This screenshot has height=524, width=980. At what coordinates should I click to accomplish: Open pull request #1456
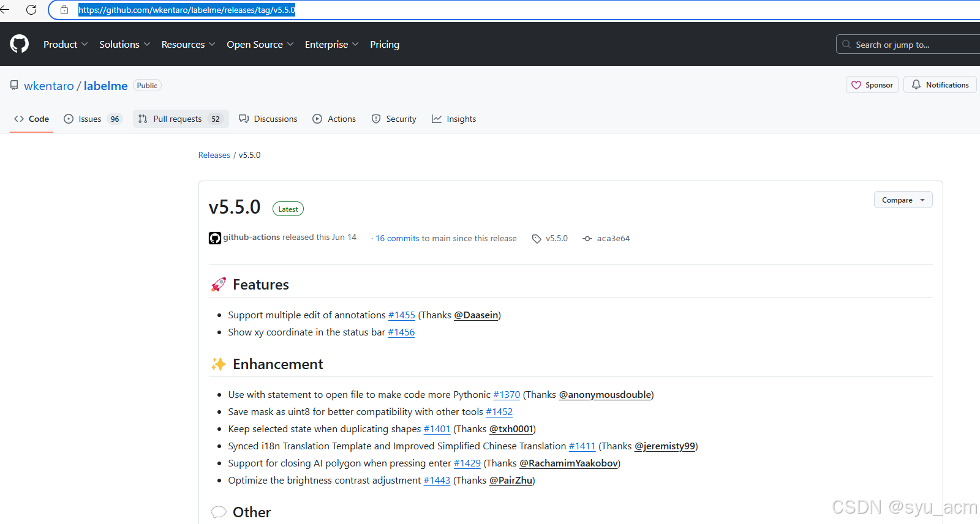tap(401, 332)
